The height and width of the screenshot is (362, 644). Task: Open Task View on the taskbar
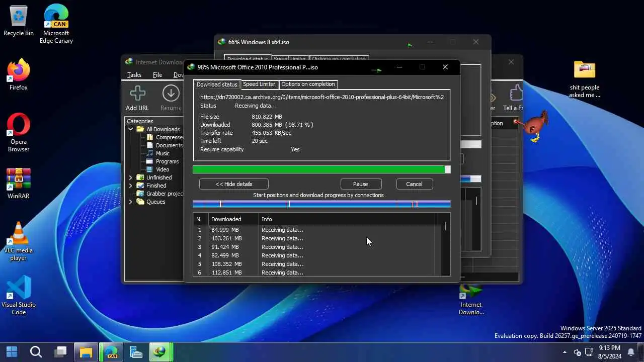61,351
